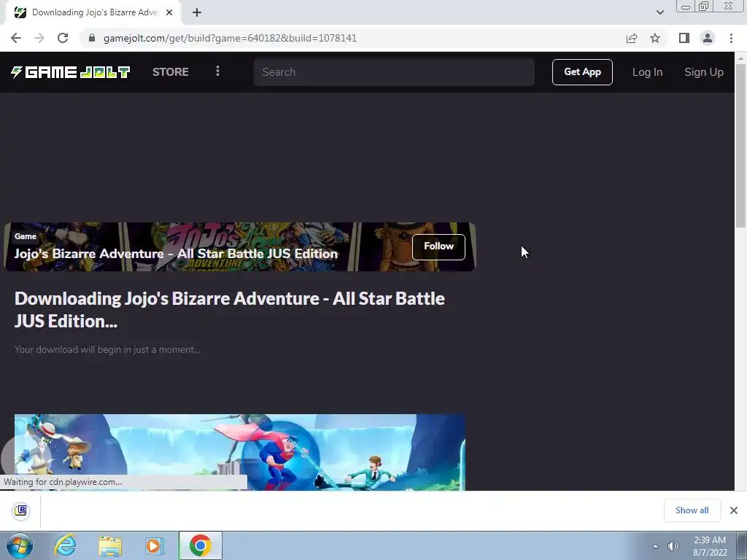Screen dimensions: 747x560
Task: Open the Windows Start menu
Action: point(20,545)
